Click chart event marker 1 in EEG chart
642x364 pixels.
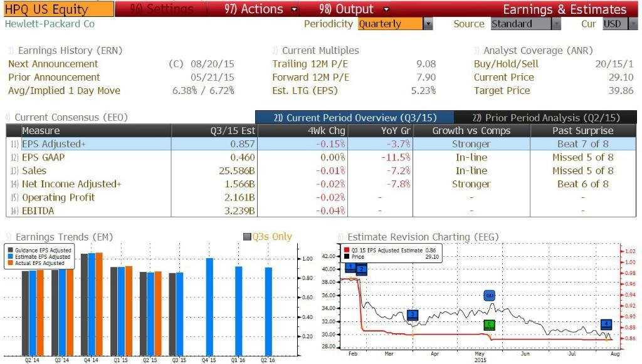pyautogui.click(x=351, y=267)
